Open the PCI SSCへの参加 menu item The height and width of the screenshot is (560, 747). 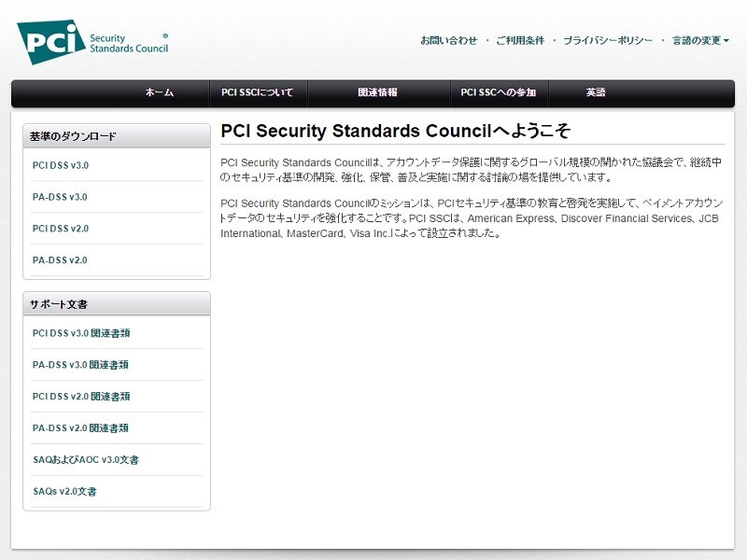[x=499, y=92]
